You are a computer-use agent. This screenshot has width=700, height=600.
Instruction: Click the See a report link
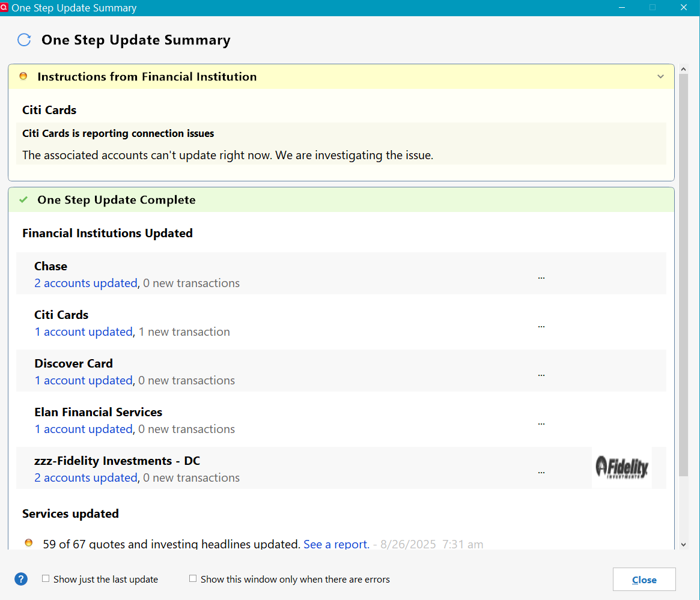click(x=336, y=544)
